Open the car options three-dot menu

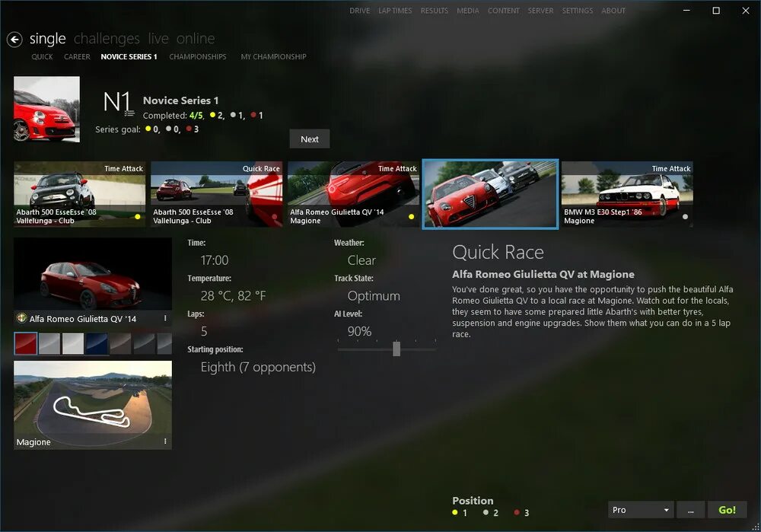165,318
